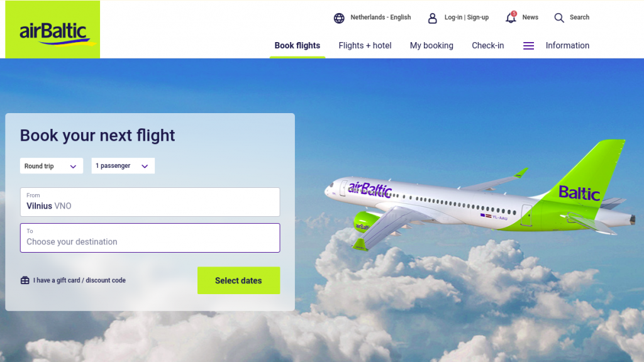Viewport: 644px width, 362px height.
Task: Click the airBaltic logo
Action: (x=53, y=29)
